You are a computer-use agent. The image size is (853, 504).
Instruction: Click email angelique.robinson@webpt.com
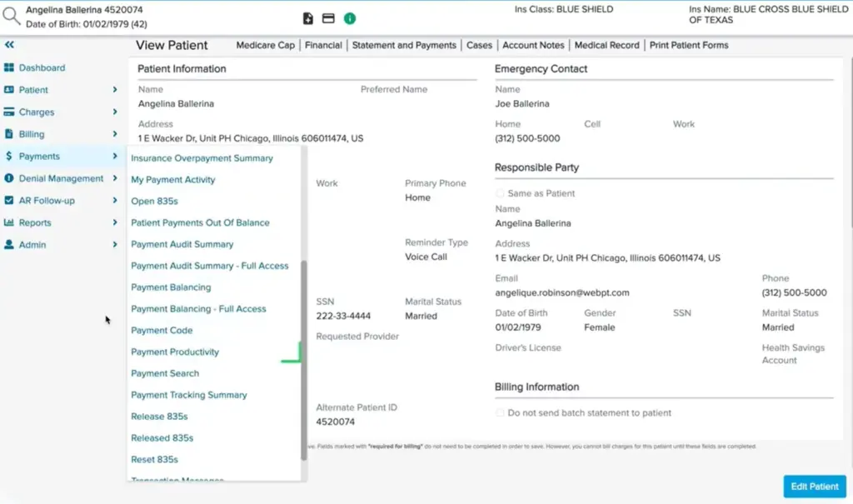click(x=562, y=293)
